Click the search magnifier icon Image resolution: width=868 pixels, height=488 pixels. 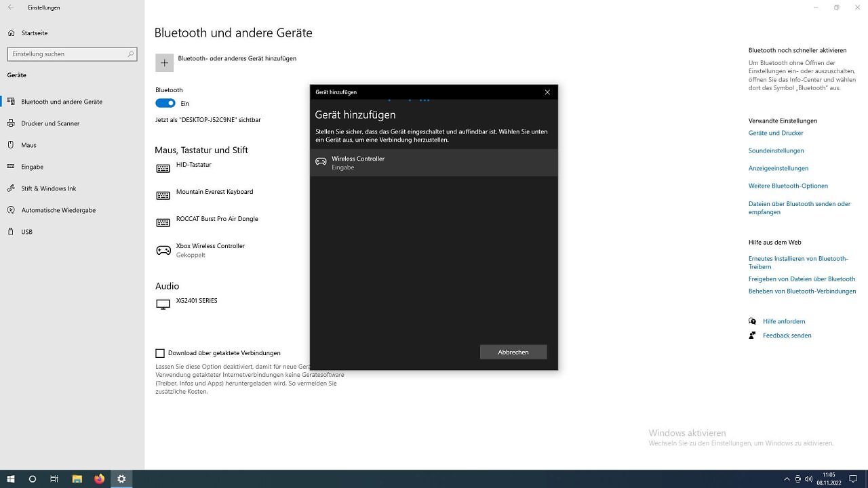131,54
